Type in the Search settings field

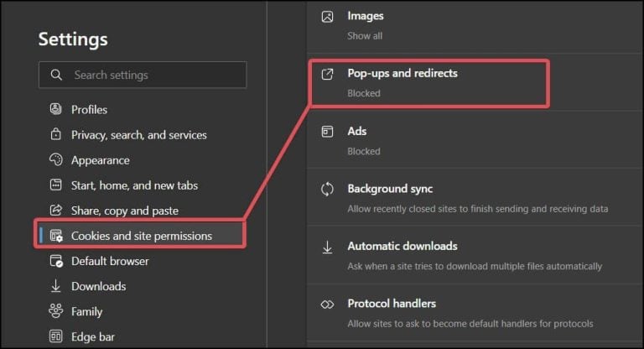151,75
